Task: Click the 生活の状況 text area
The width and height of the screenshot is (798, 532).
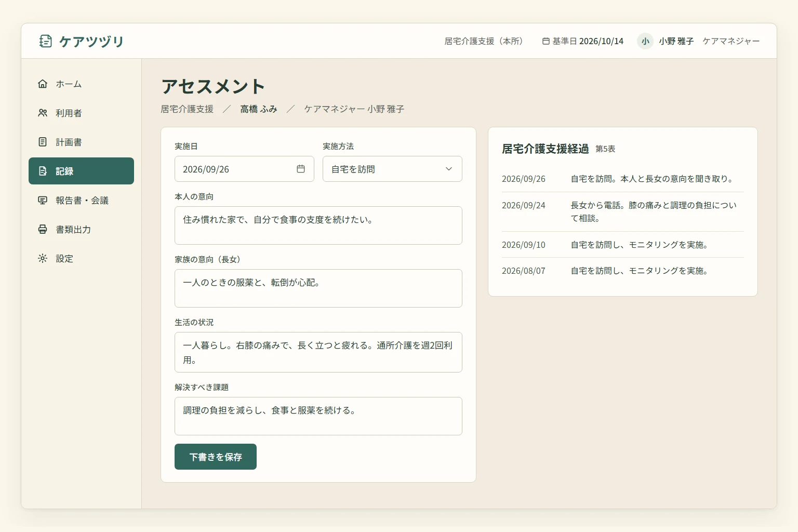Action: tap(318, 352)
